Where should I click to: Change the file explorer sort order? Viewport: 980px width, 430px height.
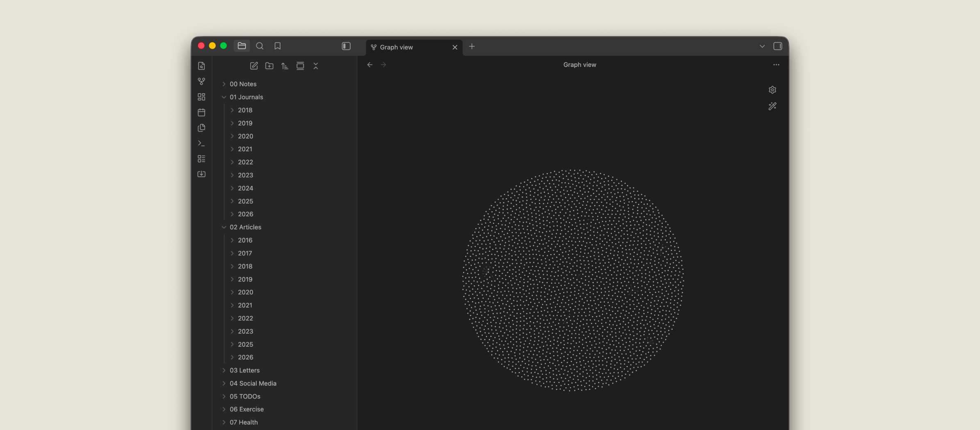[285, 66]
